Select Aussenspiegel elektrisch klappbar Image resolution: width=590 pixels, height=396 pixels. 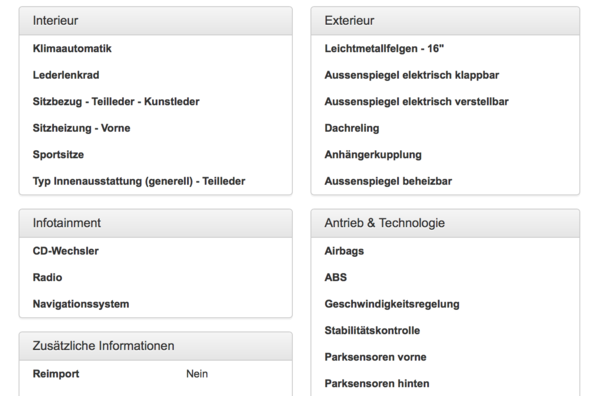[x=412, y=75]
